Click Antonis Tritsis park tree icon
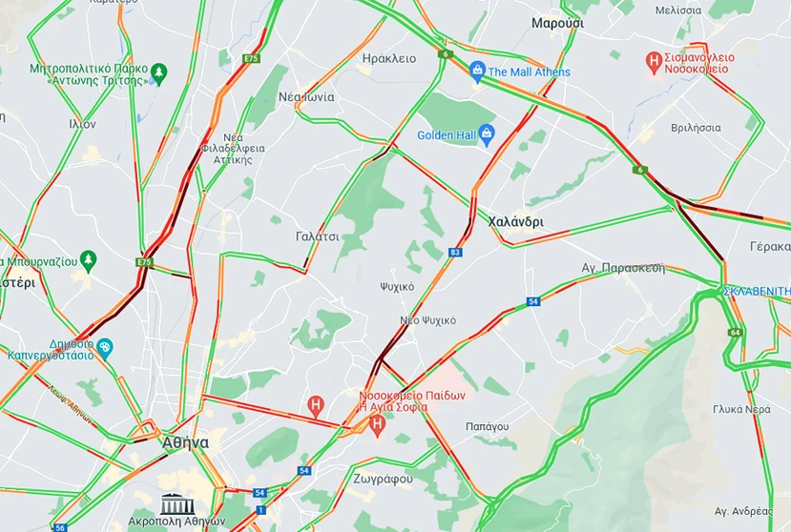Screen dimensions: 791x532 pos(159,74)
